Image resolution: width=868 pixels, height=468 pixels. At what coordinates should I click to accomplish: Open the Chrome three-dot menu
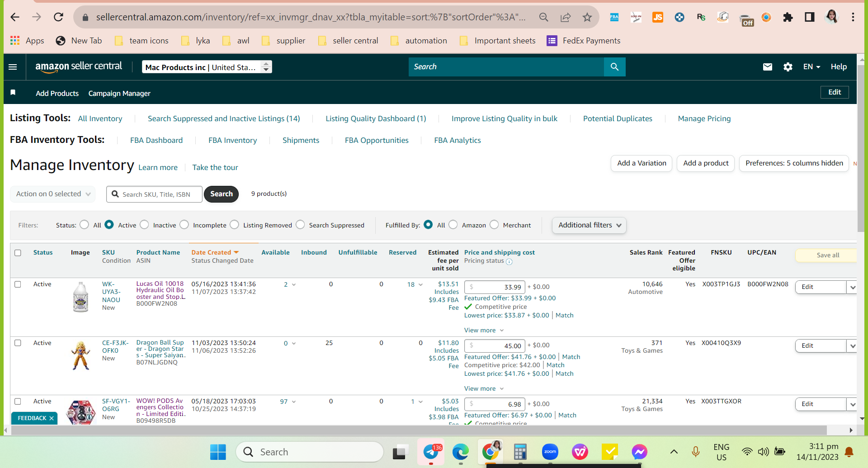[x=853, y=17]
